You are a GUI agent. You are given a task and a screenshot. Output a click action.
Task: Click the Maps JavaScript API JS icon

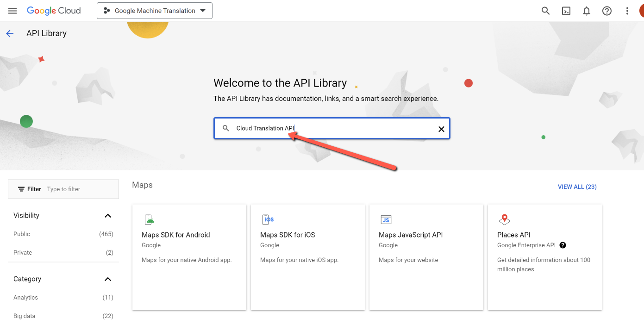pos(386,219)
